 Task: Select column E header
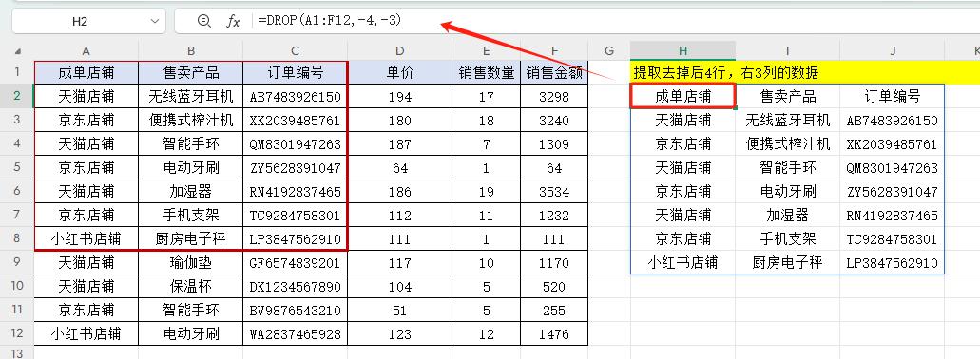(487, 51)
